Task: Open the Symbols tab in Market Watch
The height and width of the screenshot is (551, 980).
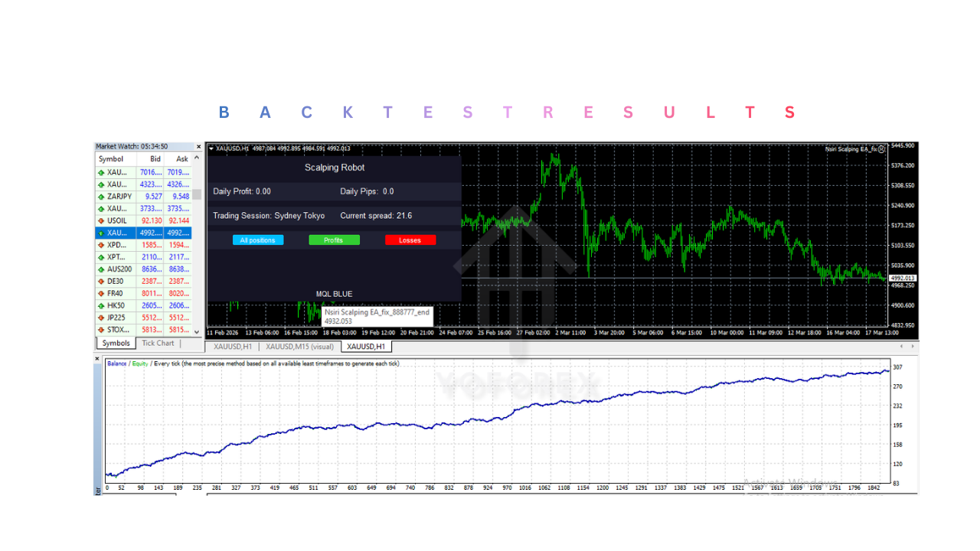Action: pos(115,343)
